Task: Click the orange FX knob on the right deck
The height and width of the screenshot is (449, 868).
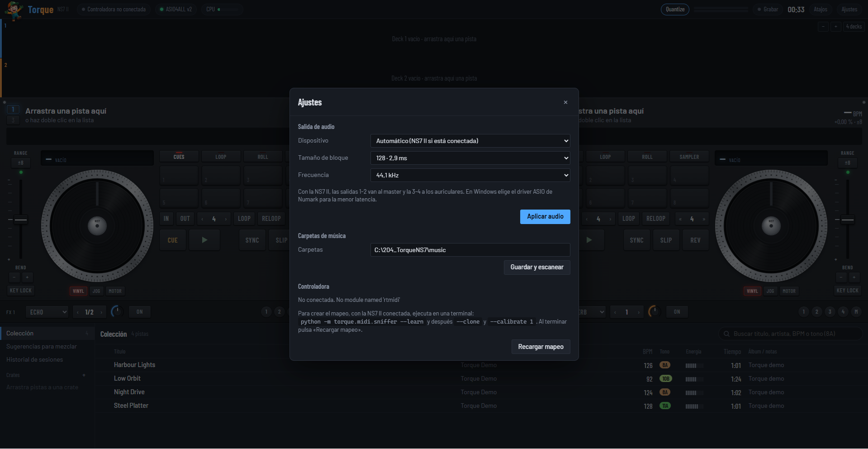Action: coord(654,311)
